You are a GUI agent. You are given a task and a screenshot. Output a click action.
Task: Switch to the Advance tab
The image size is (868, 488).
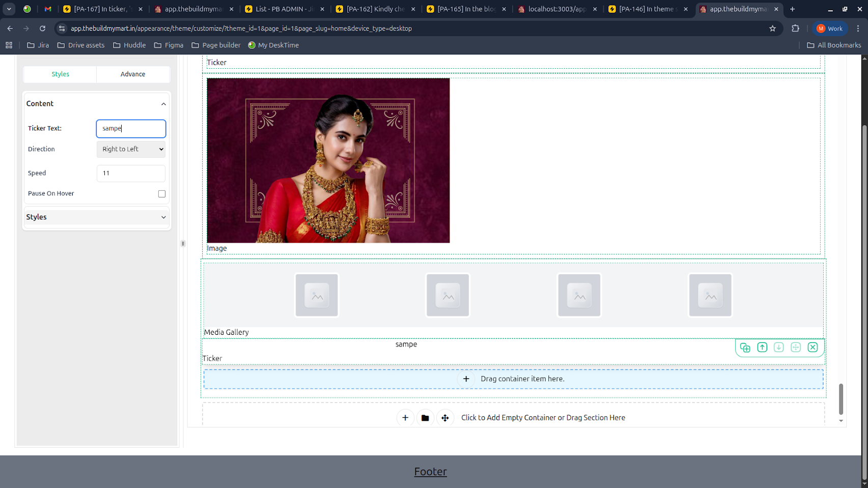coord(133,74)
